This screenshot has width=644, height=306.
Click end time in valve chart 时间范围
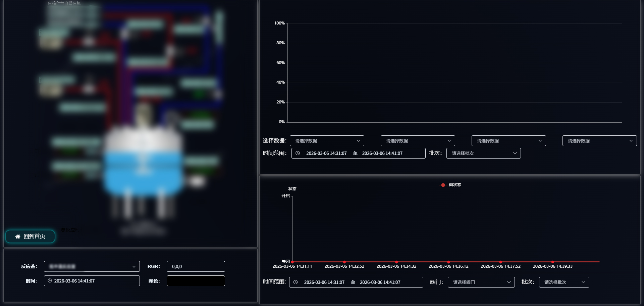coord(380,282)
